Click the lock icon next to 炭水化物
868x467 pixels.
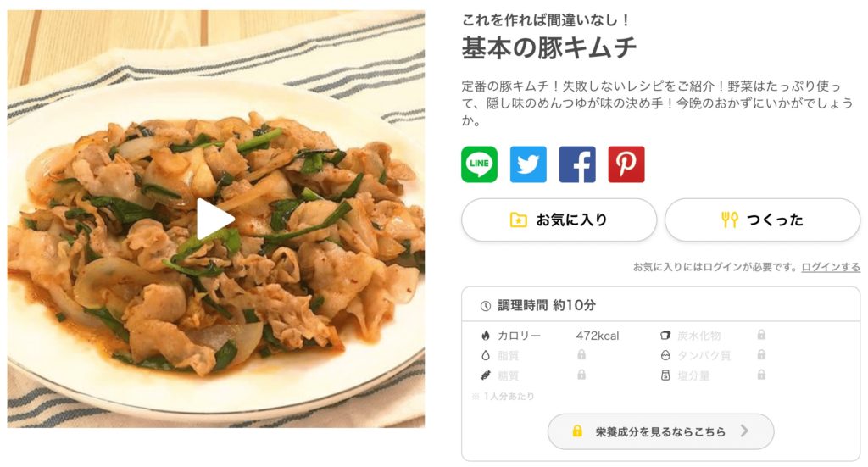[x=762, y=335]
